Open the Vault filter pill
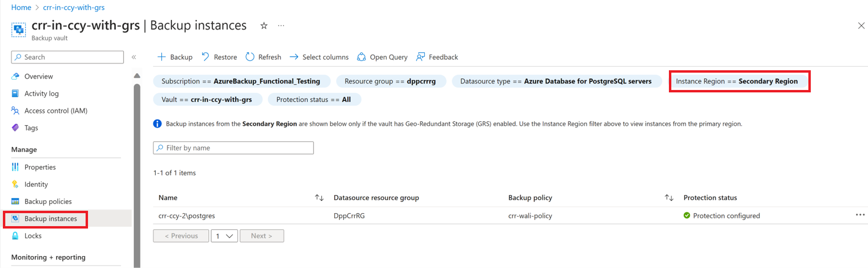 [207, 100]
